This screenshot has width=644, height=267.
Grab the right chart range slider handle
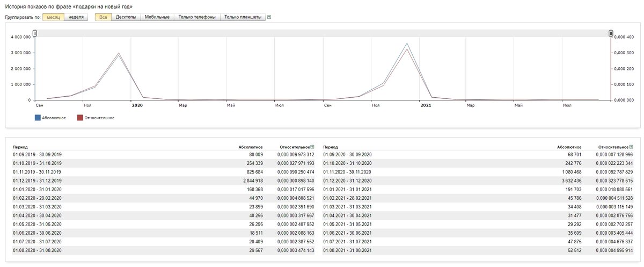611,33
